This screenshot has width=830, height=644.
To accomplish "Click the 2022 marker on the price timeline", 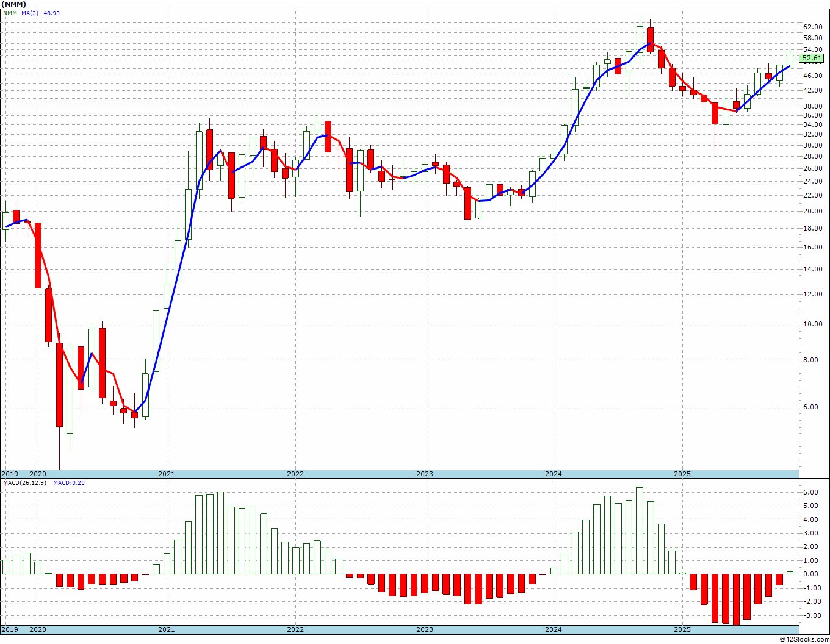I will [x=295, y=474].
